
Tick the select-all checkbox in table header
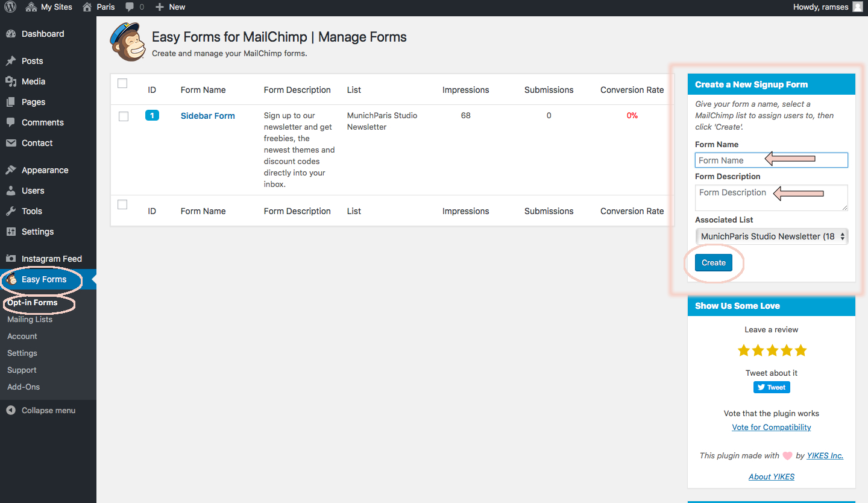click(x=122, y=83)
